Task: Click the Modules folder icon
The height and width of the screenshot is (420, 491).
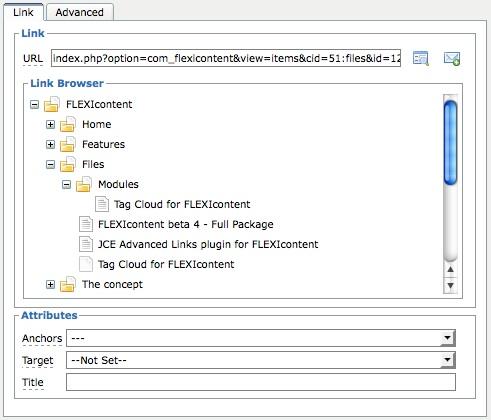Action: tap(84, 184)
